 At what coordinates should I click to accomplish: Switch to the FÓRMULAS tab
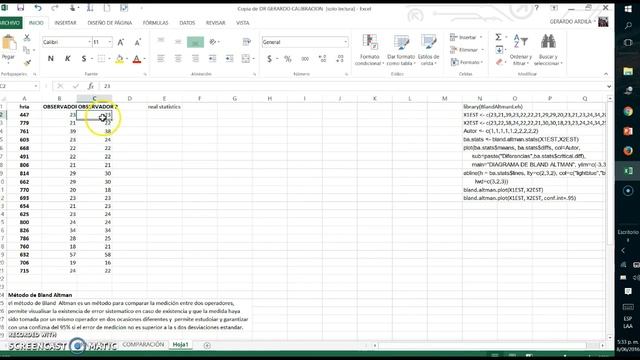tap(155, 23)
